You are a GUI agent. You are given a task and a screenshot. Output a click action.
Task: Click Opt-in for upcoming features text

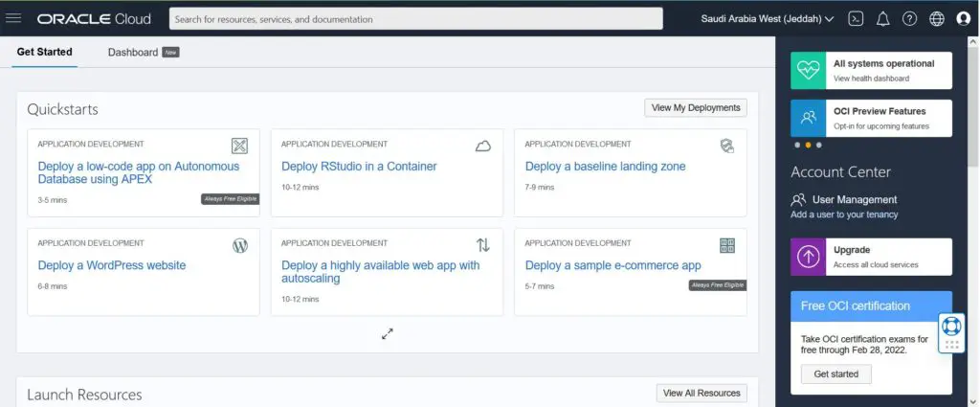pos(881,126)
